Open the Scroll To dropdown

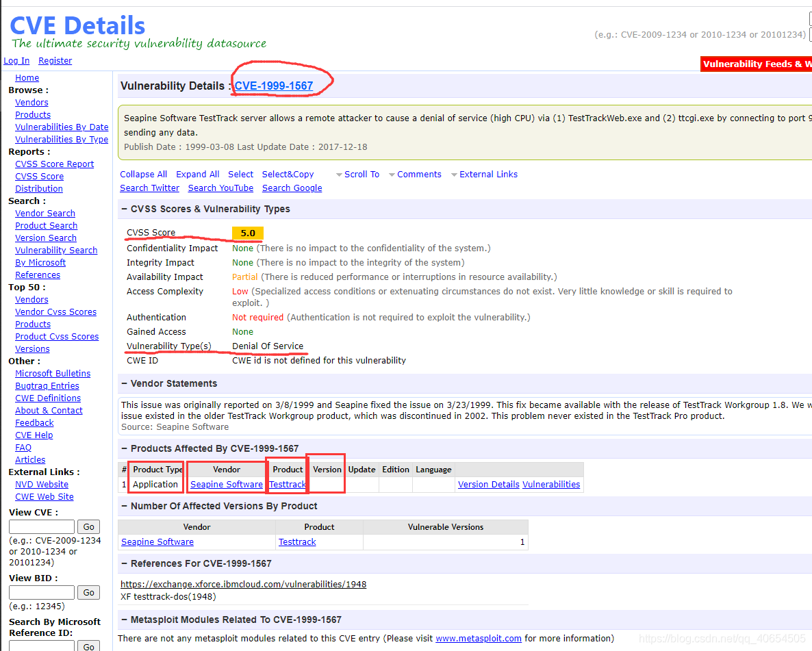(x=358, y=175)
